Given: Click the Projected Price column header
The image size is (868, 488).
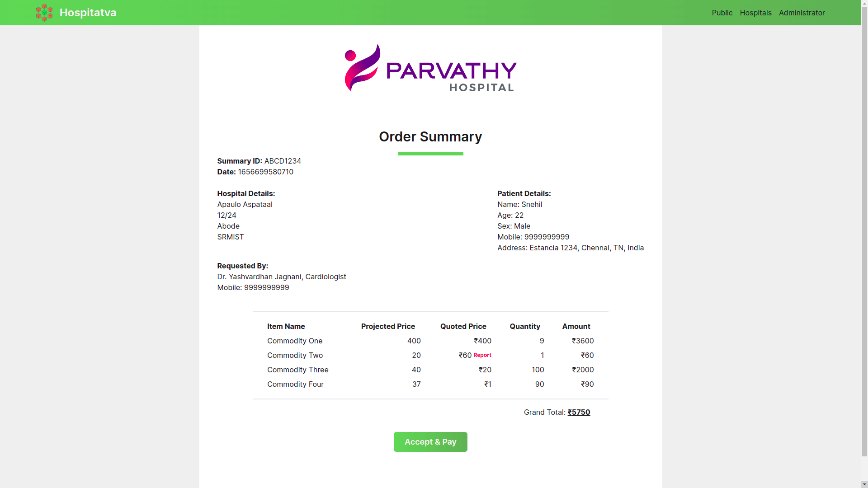Looking at the screenshot, I should pyautogui.click(x=388, y=326).
